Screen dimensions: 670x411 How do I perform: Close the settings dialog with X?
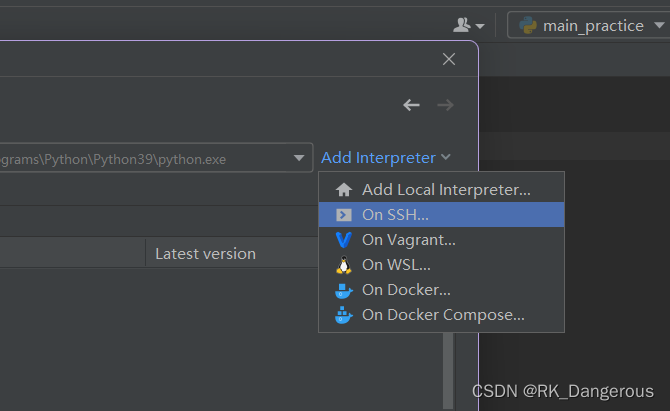[x=449, y=59]
